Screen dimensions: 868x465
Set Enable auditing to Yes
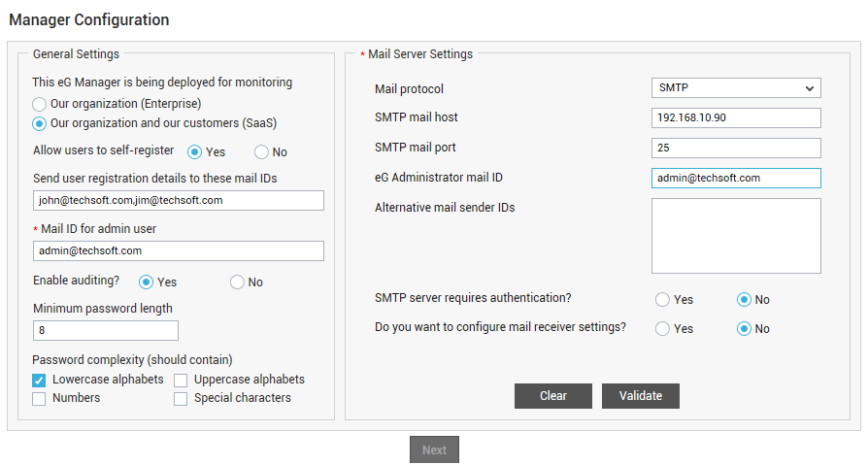[146, 282]
